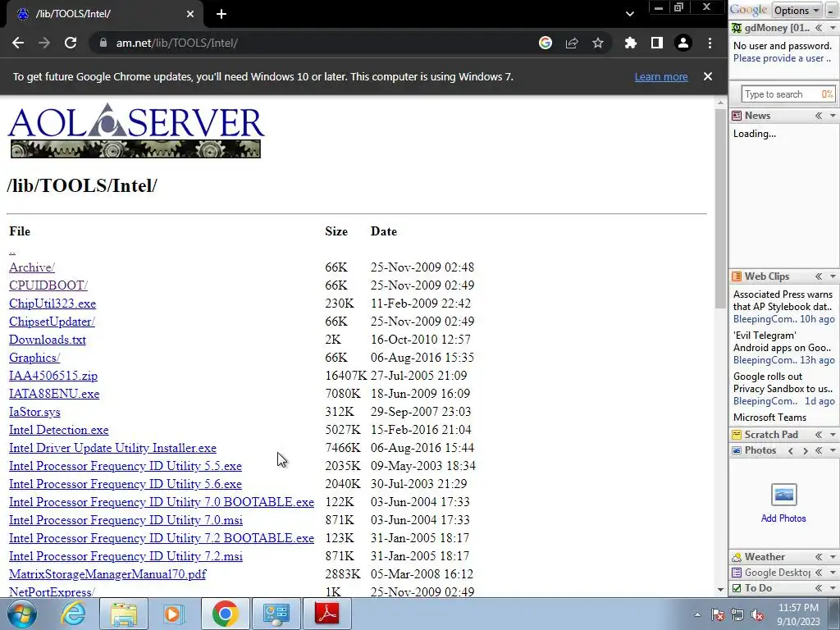Open the tab search dropdown arrow
Screen dimensions: 840x630
click(x=630, y=14)
